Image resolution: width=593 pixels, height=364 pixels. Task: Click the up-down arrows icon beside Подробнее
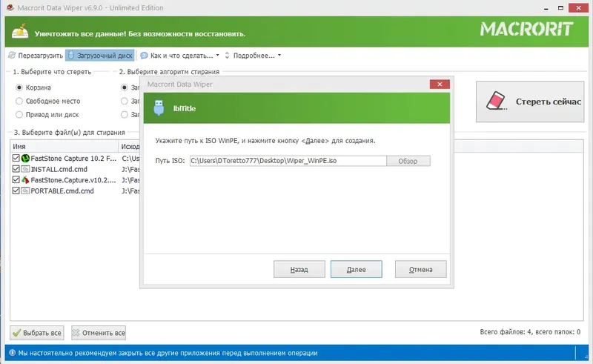[227, 56]
